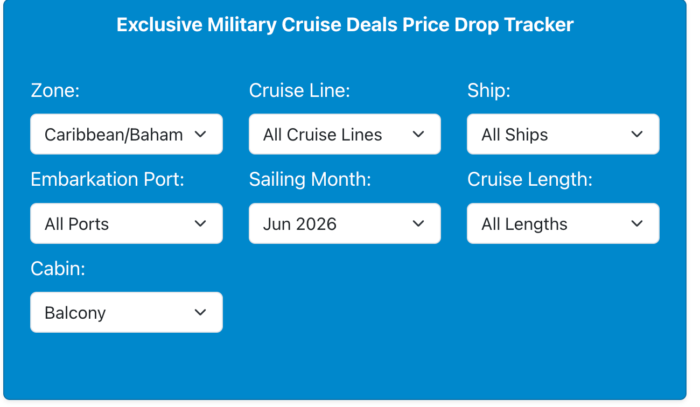Click the "Cruise Line:" field label
This screenshot has height=407, width=700.
pyautogui.click(x=299, y=91)
